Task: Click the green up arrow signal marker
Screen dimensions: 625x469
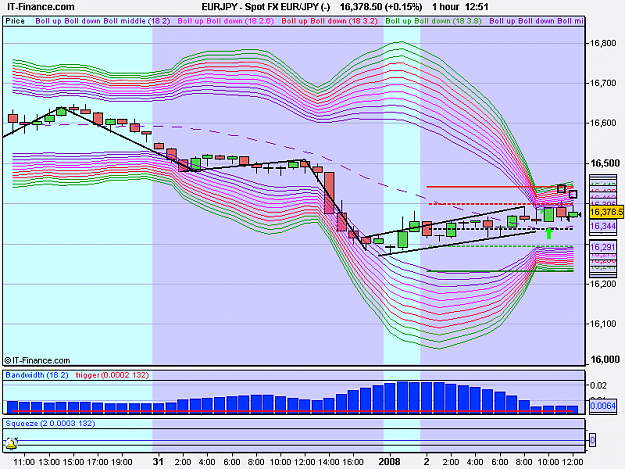Action: tap(549, 233)
